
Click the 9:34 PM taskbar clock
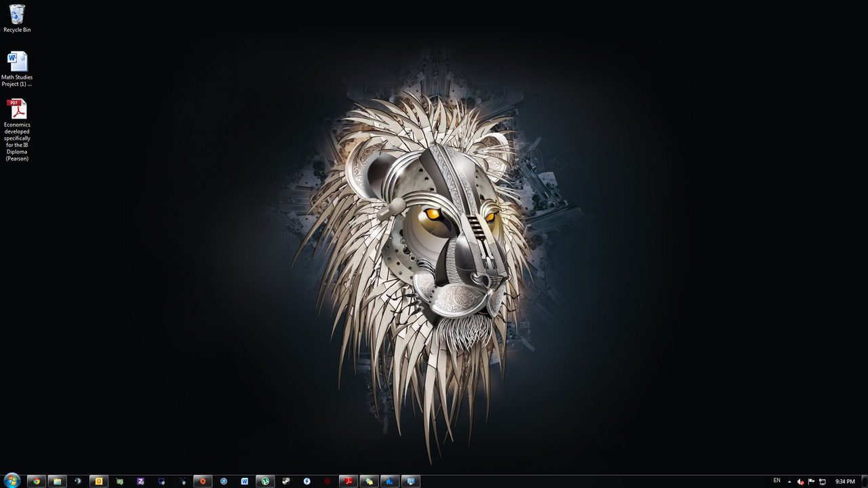[x=845, y=481]
